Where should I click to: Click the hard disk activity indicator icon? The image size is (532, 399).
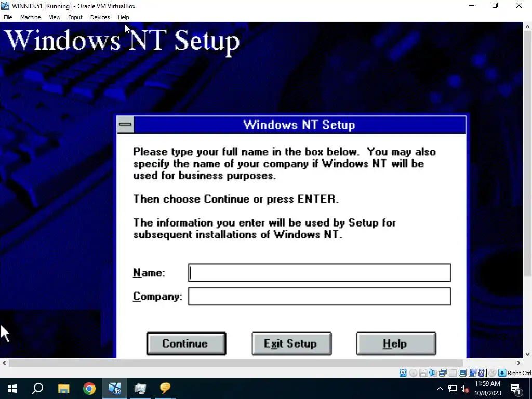coord(403,373)
